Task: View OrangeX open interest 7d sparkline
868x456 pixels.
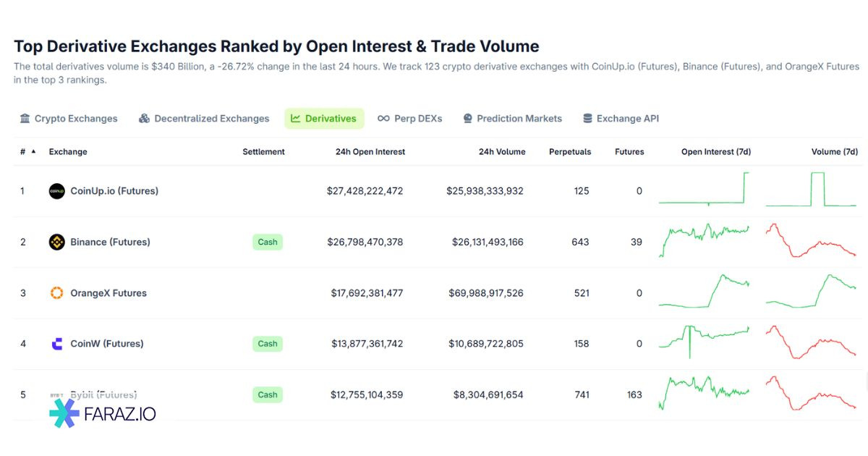Action: [x=704, y=292]
